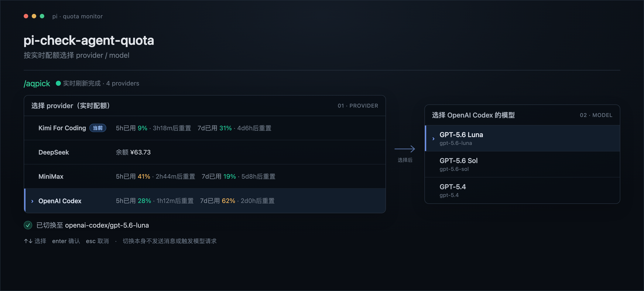Click the gpt-5.4 model id

coord(449,195)
